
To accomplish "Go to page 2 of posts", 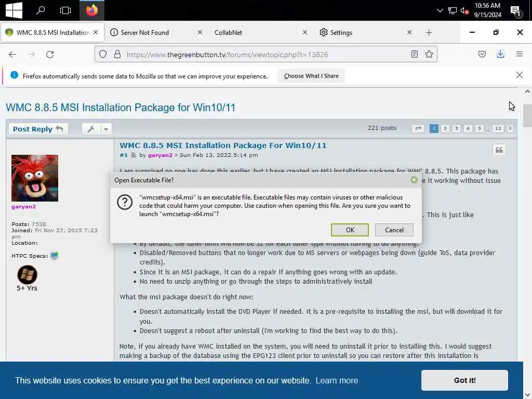I will click(445, 128).
